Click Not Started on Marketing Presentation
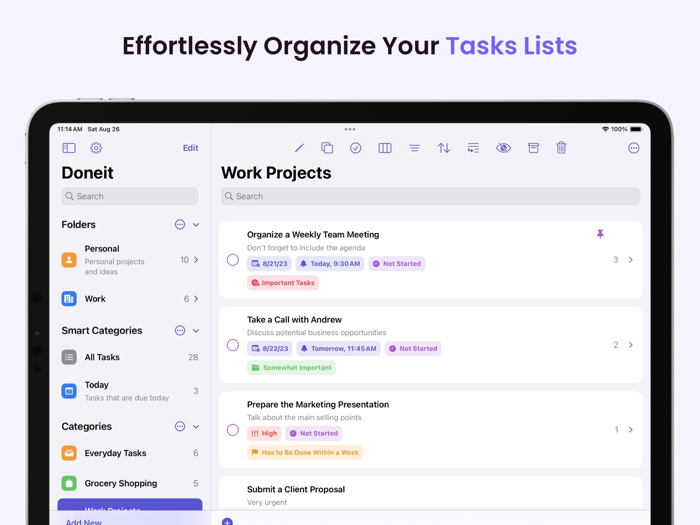This screenshot has height=525, width=700. click(313, 433)
